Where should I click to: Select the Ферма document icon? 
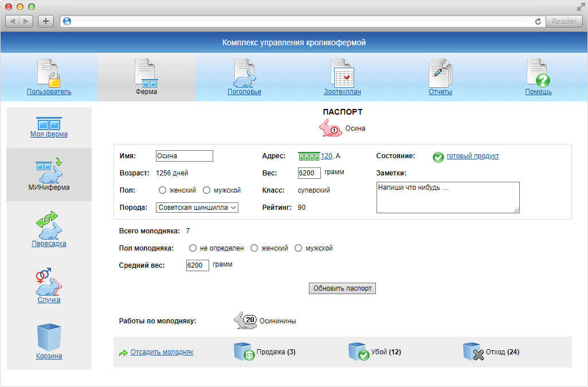point(146,73)
